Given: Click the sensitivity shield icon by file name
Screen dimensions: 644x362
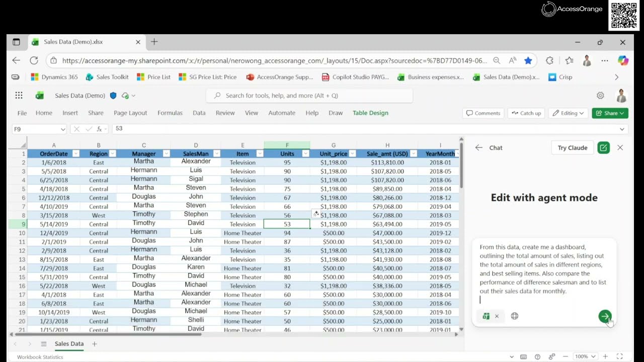Looking at the screenshot, I should click(x=113, y=96).
